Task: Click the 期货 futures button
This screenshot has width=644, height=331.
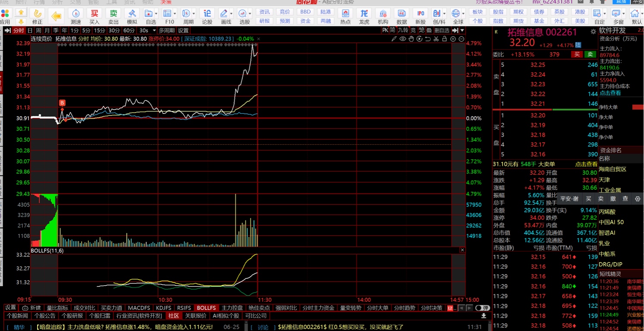Action: tap(518, 21)
